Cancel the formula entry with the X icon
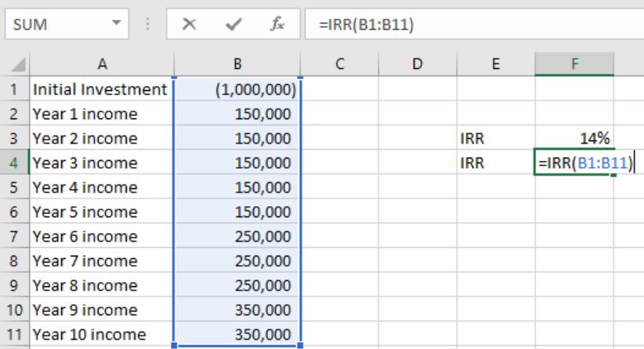 [189, 24]
